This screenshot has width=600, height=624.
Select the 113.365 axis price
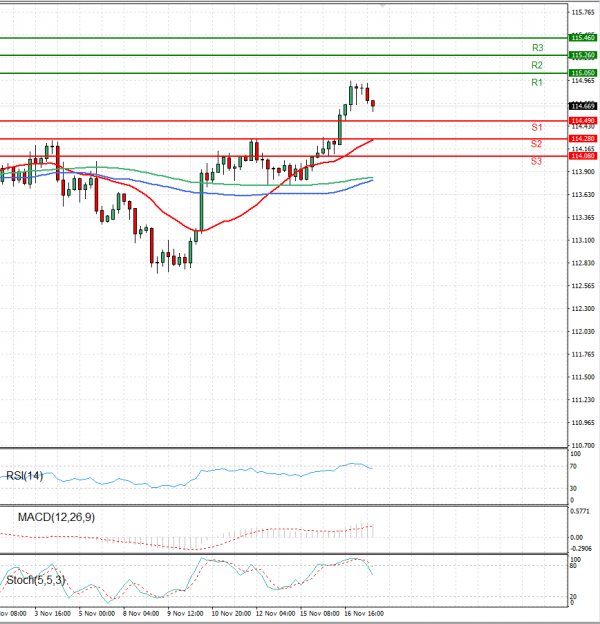[583, 217]
